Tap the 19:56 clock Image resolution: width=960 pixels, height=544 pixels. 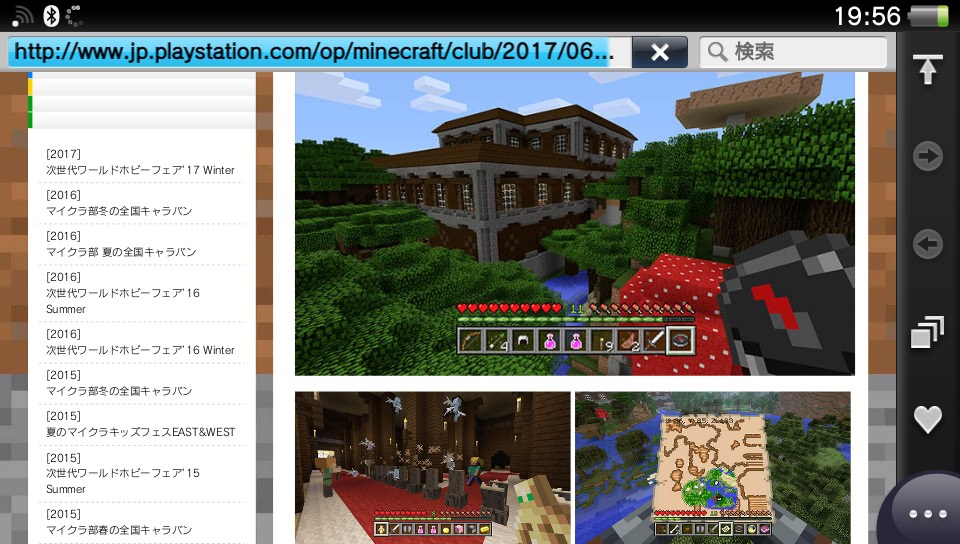point(867,17)
